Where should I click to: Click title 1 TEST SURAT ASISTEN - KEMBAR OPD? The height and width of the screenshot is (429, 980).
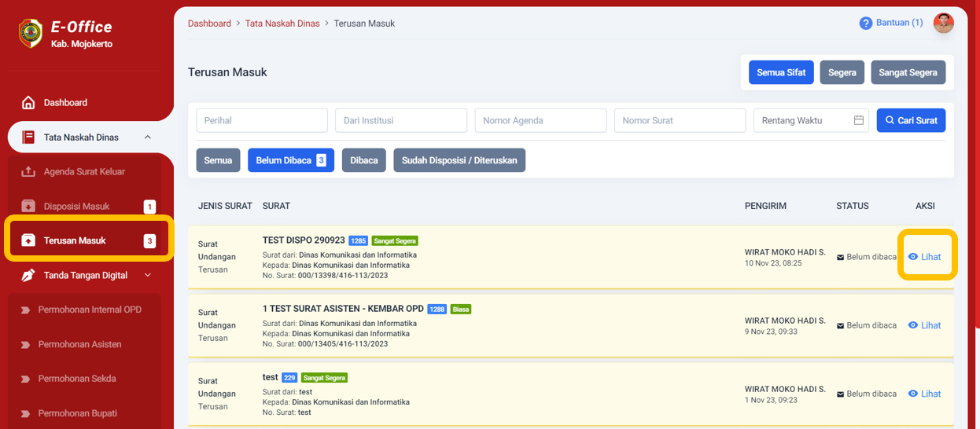(x=343, y=309)
